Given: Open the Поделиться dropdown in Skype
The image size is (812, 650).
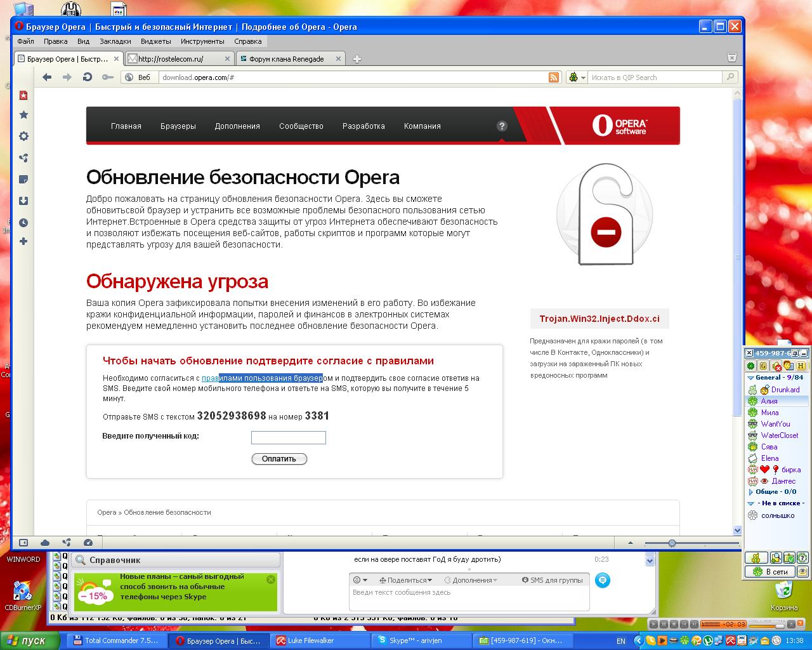Looking at the screenshot, I should tap(405, 580).
